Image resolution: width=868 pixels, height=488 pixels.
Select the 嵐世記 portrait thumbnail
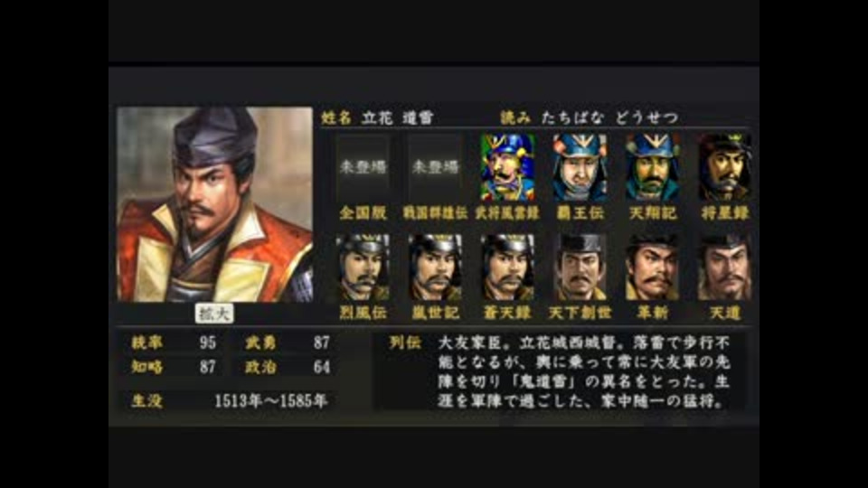(x=435, y=267)
